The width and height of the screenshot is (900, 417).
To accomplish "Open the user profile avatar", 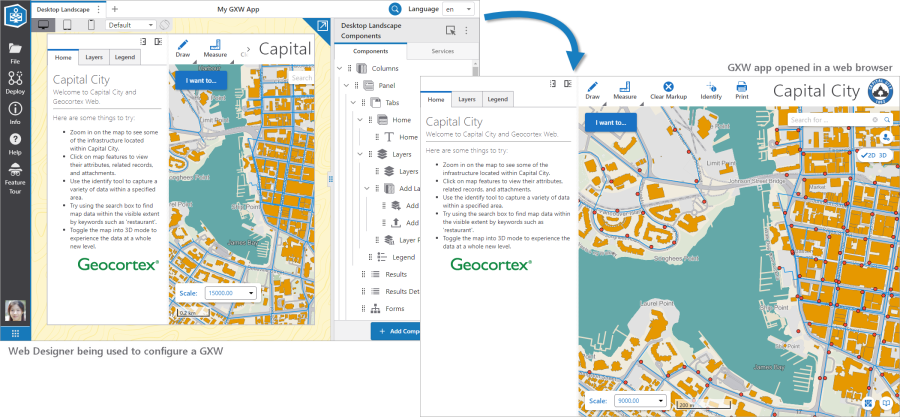I will pos(15,310).
